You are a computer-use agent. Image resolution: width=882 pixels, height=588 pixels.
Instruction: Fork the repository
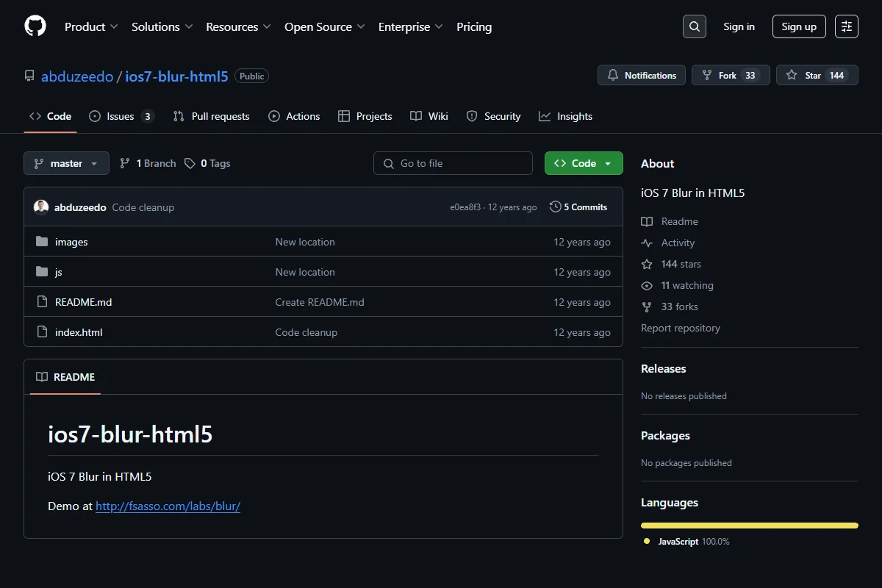pyautogui.click(x=731, y=75)
